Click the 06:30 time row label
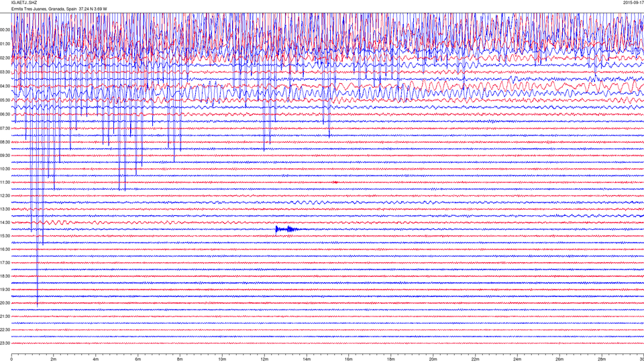This screenshot has height=362, width=644. [x=5, y=114]
